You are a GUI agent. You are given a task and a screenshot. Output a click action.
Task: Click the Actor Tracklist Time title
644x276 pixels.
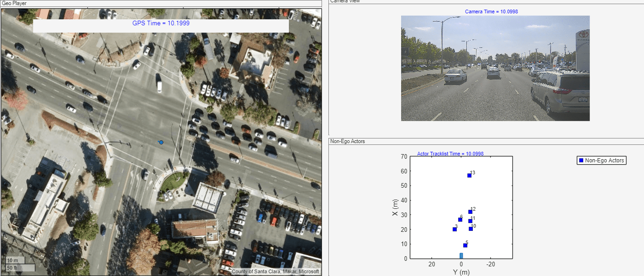point(450,154)
